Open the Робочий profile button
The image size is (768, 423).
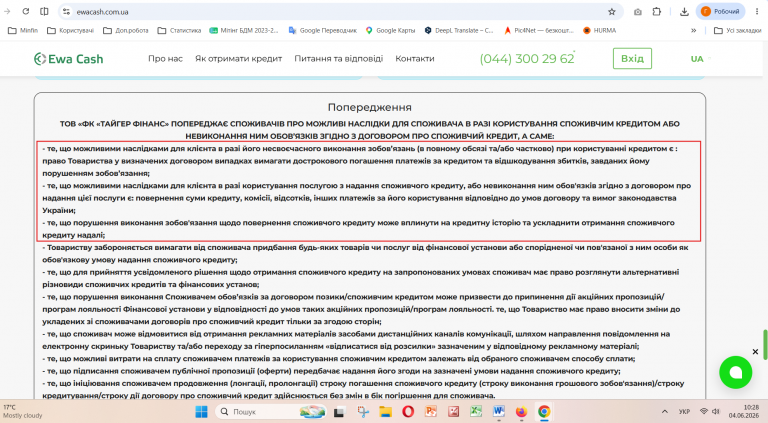[x=720, y=11]
